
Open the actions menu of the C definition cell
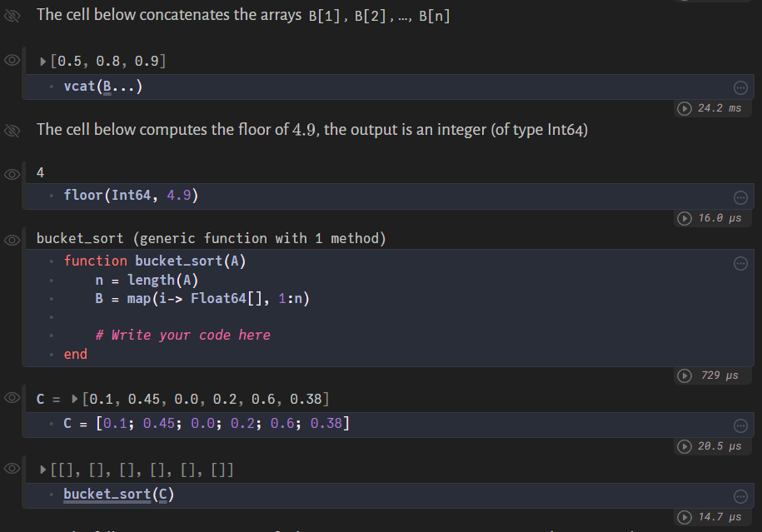(x=740, y=425)
